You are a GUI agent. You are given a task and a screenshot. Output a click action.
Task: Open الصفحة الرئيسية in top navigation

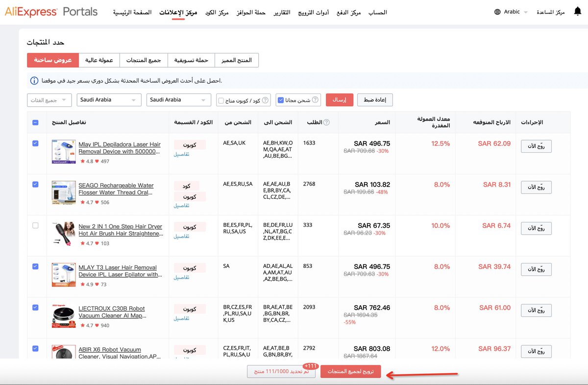pos(132,12)
